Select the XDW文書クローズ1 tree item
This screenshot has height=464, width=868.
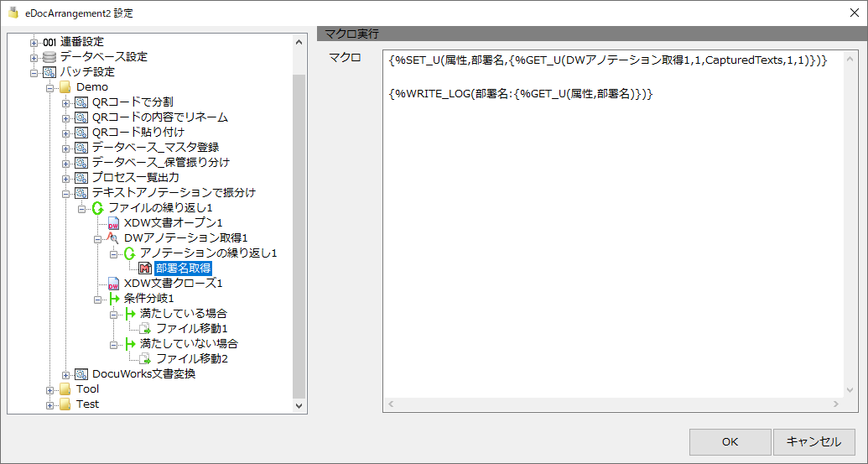pos(174,284)
